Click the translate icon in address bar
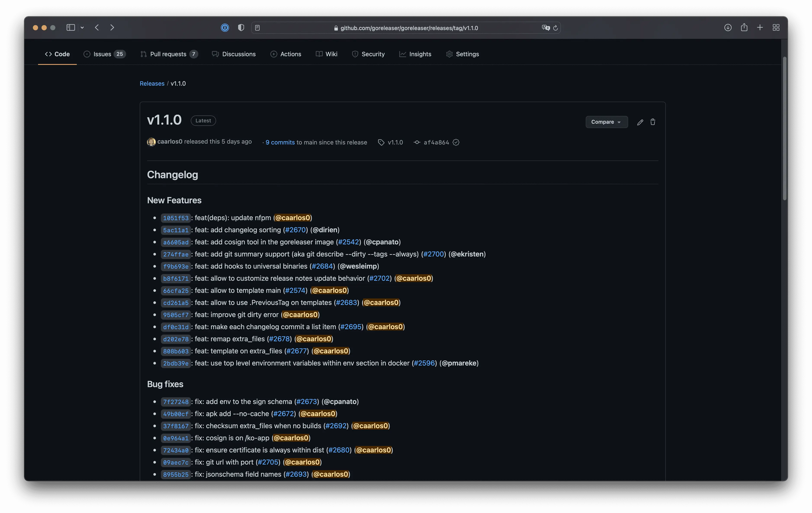The width and height of the screenshot is (812, 513). click(546, 28)
